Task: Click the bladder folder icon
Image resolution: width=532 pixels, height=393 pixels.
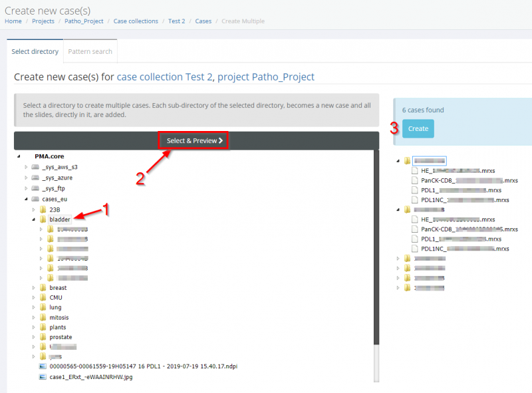Action: click(x=43, y=219)
